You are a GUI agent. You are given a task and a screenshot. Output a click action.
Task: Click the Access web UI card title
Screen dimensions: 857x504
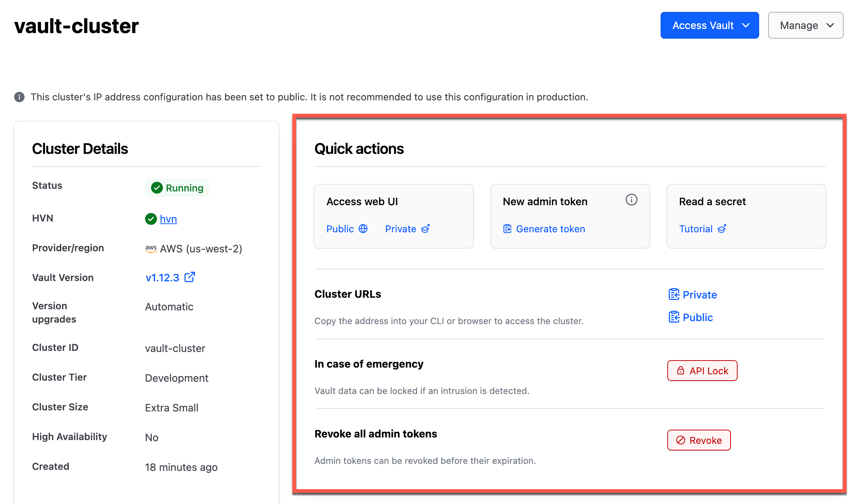pos(362,201)
